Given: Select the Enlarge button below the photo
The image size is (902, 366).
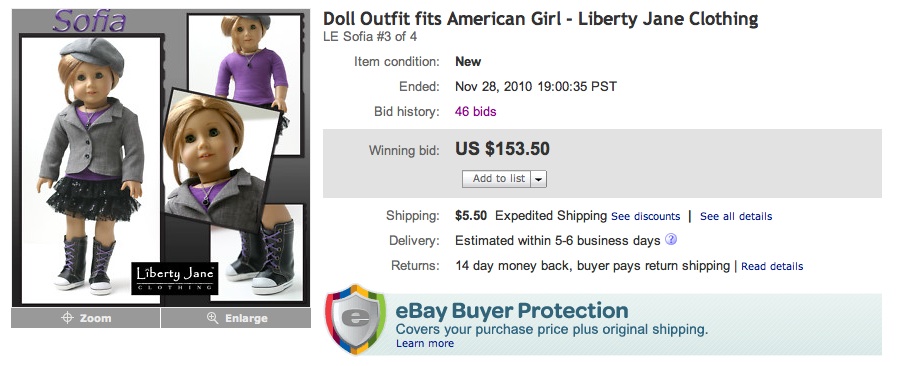Looking at the screenshot, I should (236, 318).
